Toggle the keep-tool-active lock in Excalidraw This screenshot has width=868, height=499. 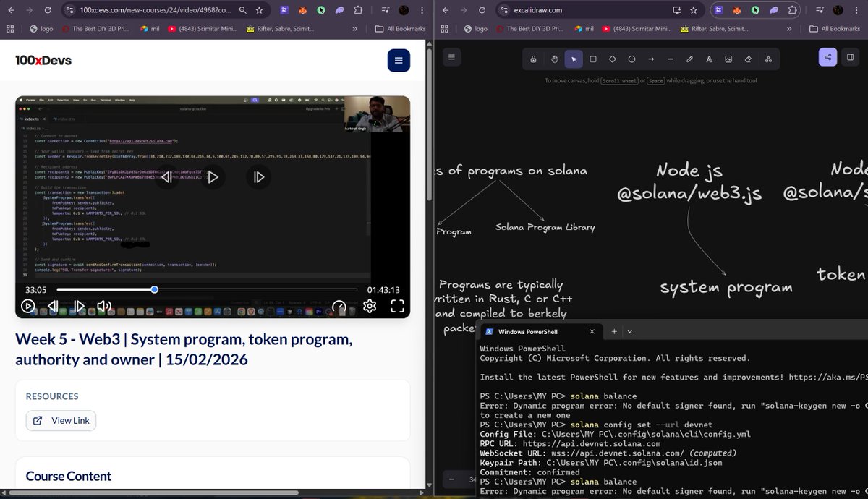pos(533,59)
